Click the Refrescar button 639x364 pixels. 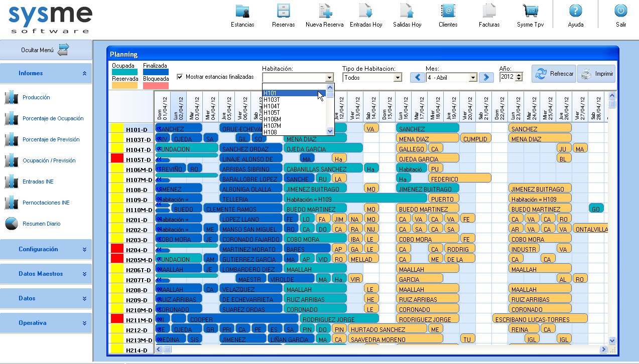click(x=554, y=74)
